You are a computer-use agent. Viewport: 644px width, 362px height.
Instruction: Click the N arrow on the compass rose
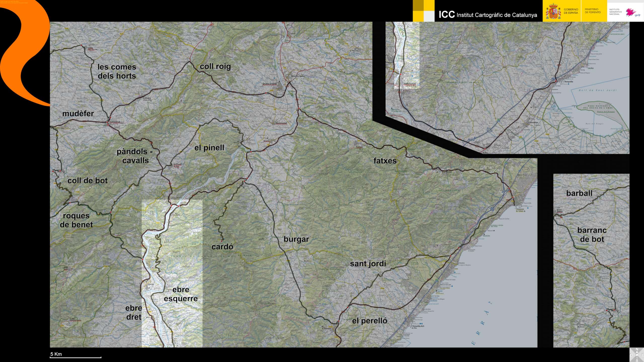(637, 350)
